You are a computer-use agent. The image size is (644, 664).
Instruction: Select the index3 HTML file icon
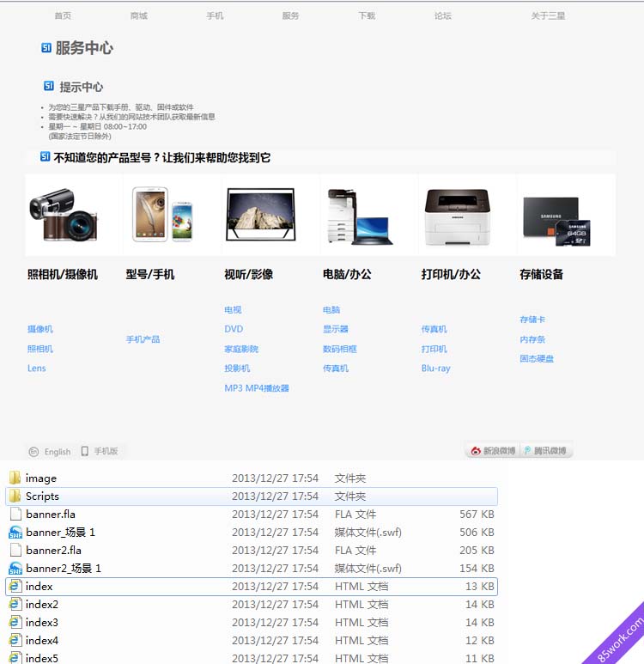15,622
